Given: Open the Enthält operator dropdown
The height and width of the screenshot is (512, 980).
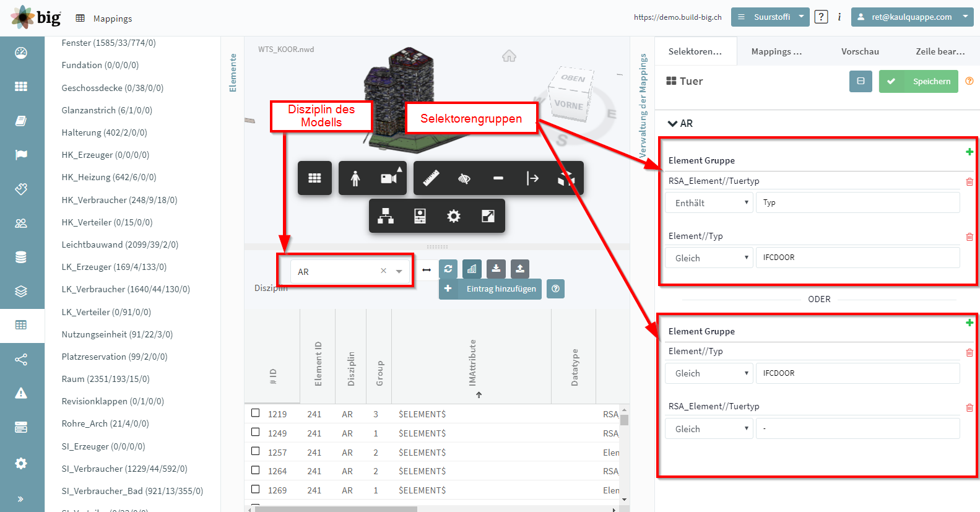Looking at the screenshot, I should coord(709,202).
